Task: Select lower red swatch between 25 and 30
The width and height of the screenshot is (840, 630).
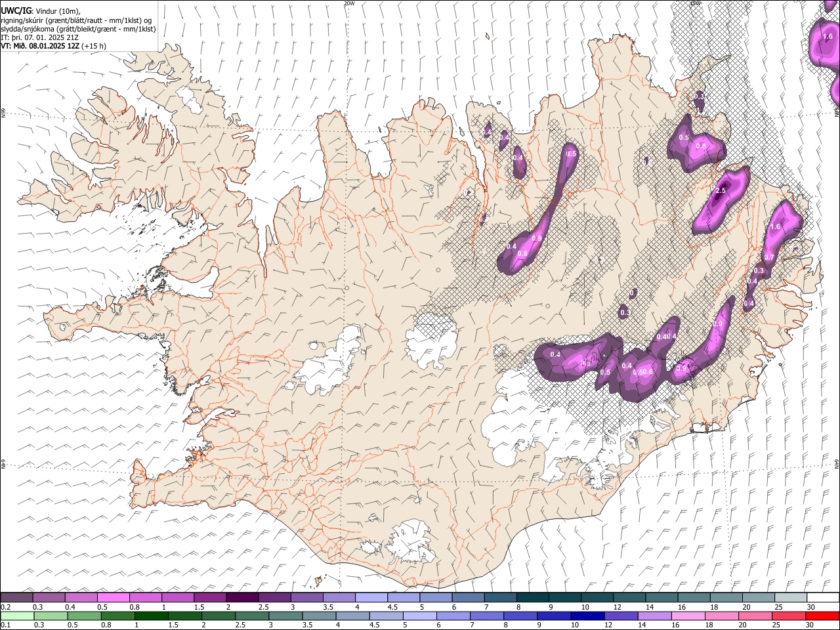Action: click(x=789, y=616)
